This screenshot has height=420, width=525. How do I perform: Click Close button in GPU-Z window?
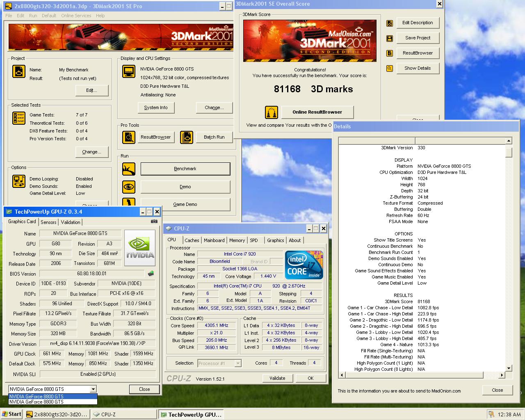(x=144, y=389)
